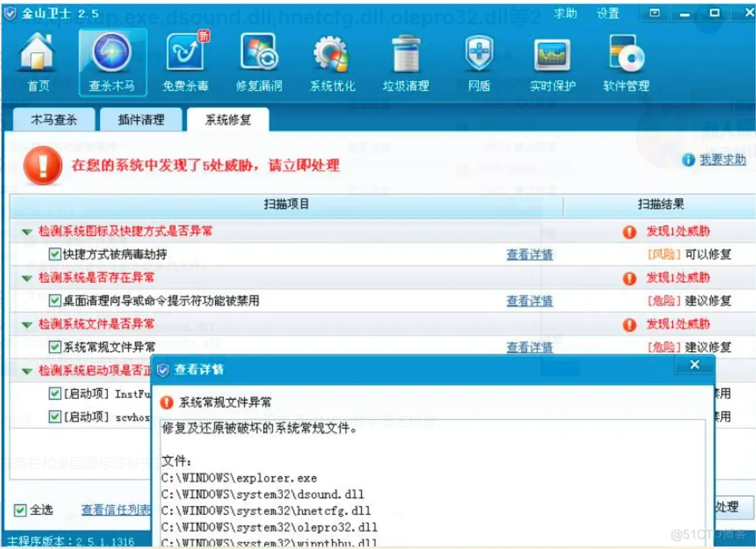The image size is (756, 549).
Task: Collapse 检测系统是否存在异常 group
Action: pyautogui.click(x=26, y=278)
